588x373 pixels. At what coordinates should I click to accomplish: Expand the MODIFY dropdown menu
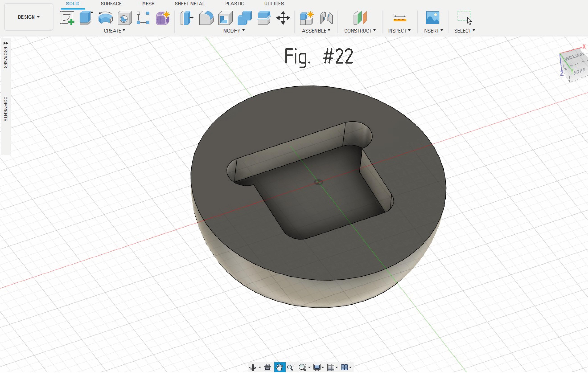coord(234,31)
